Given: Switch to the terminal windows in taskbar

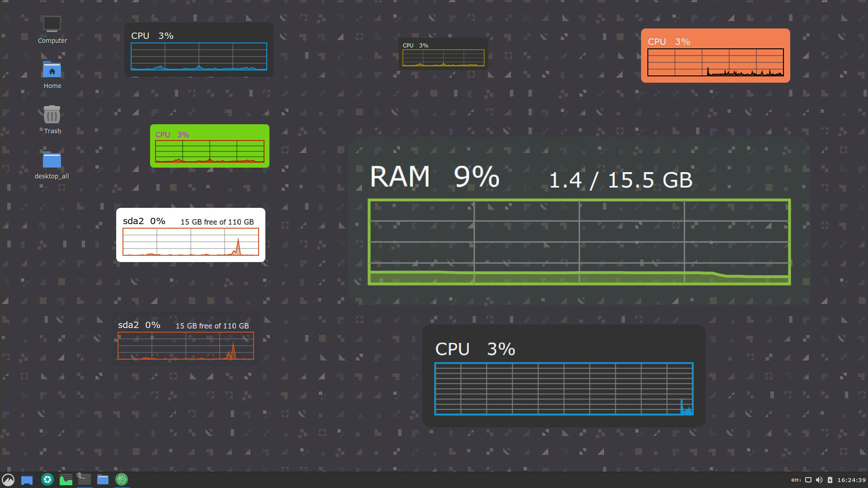Looking at the screenshot, I should 84,480.
